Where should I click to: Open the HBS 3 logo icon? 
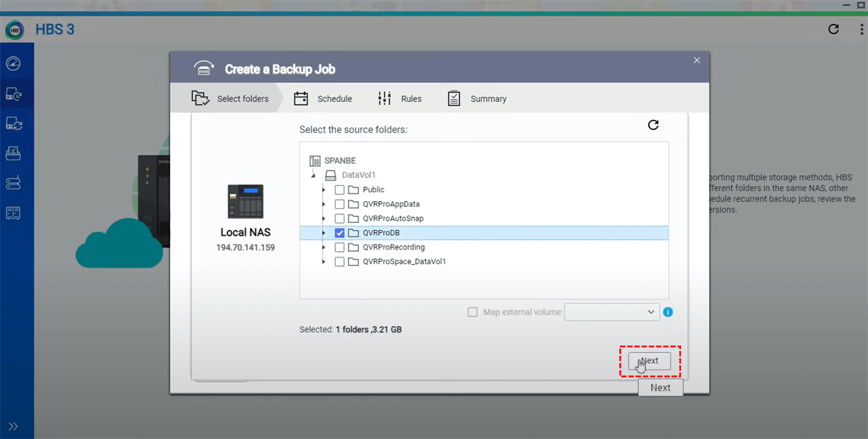click(x=15, y=30)
